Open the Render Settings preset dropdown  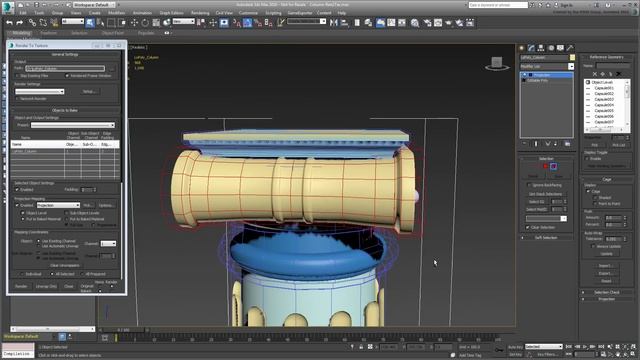40,91
